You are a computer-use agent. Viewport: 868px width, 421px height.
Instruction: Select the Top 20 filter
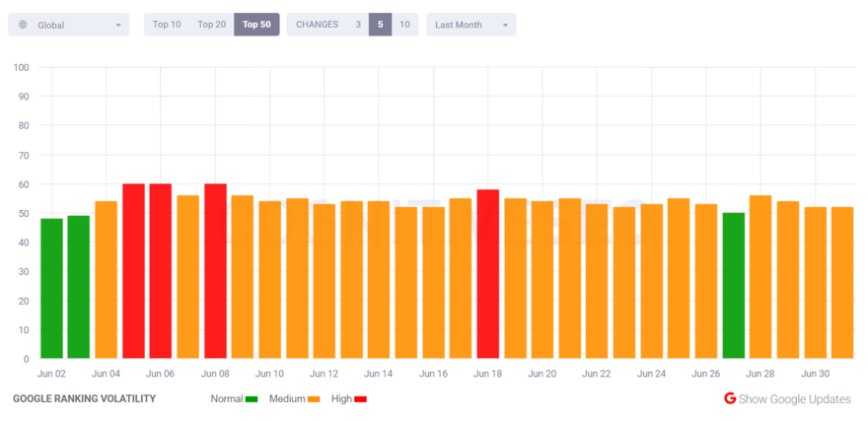click(x=212, y=25)
